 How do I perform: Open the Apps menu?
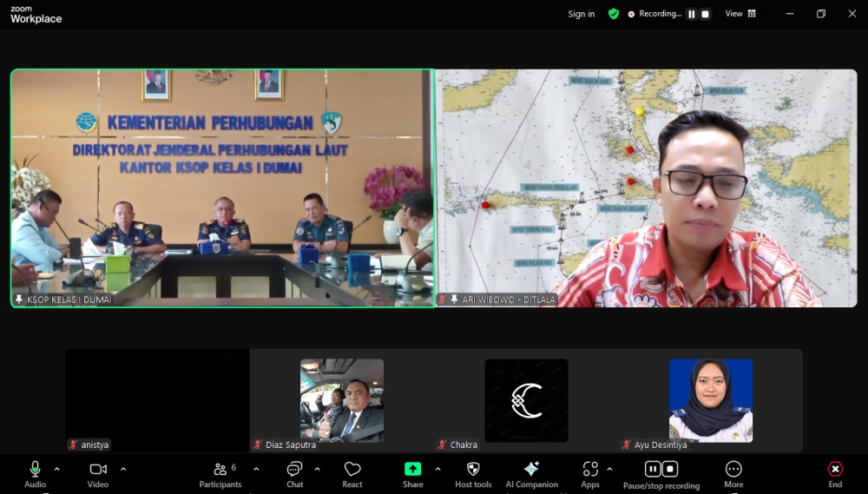[590, 475]
